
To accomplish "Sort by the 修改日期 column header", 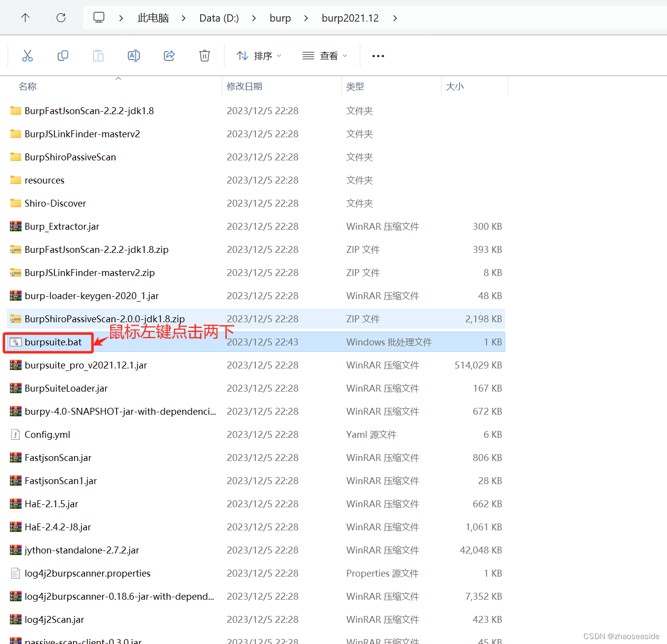I will 244,87.
